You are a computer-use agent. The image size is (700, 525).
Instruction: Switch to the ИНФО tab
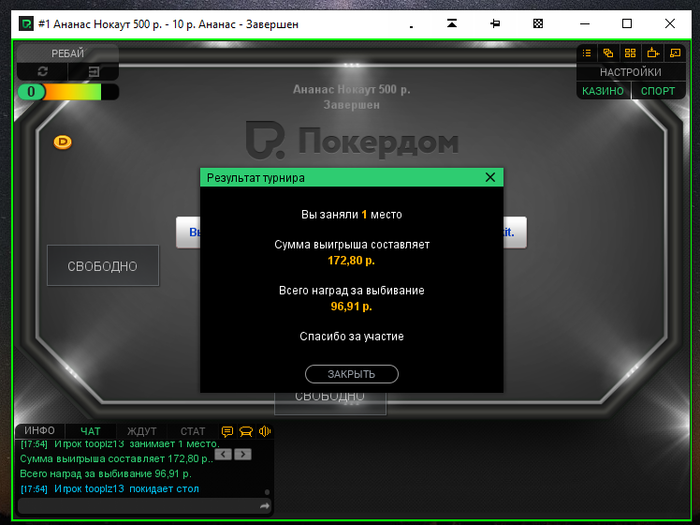pyautogui.click(x=39, y=431)
